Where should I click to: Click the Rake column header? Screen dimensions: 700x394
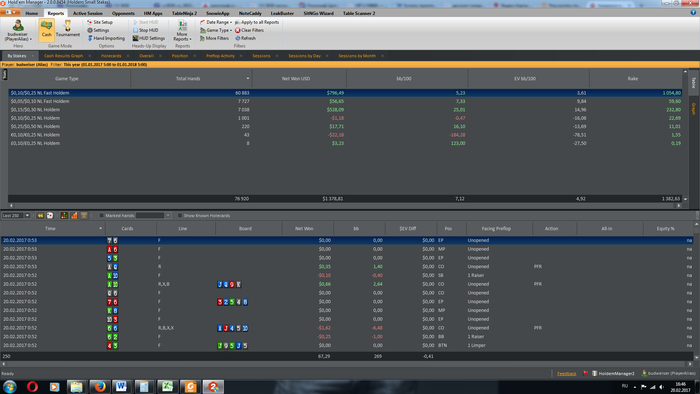(x=636, y=79)
